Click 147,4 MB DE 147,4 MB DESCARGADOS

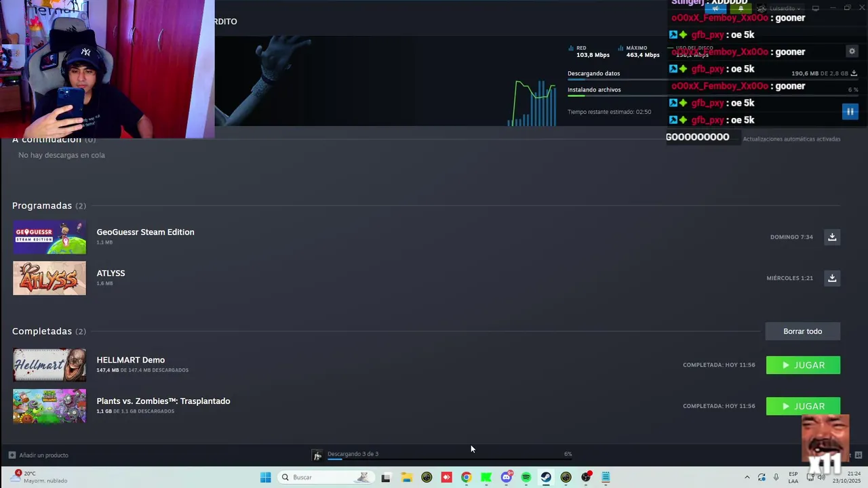pyautogui.click(x=142, y=370)
